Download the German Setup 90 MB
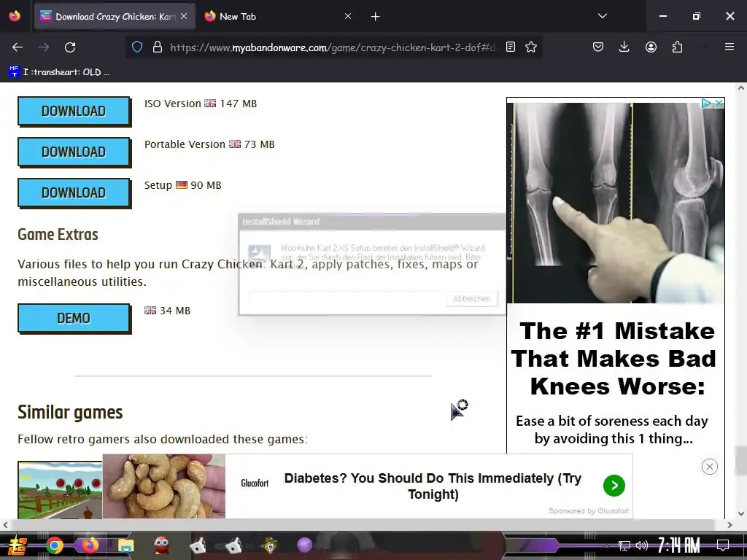Viewport: 747px width, 560px height. click(x=74, y=192)
